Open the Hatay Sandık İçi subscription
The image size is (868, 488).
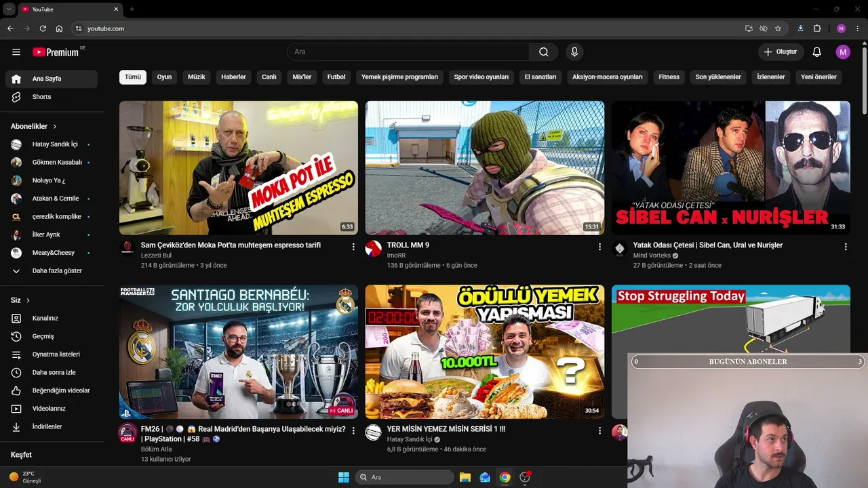pos(52,144)
